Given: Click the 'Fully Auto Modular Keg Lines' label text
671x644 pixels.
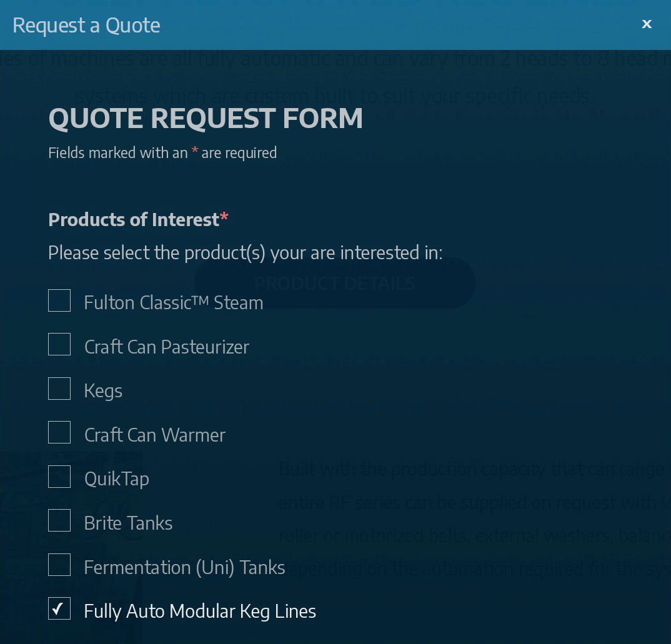Looking at the screenshot, I should click(x=200, y=612).
